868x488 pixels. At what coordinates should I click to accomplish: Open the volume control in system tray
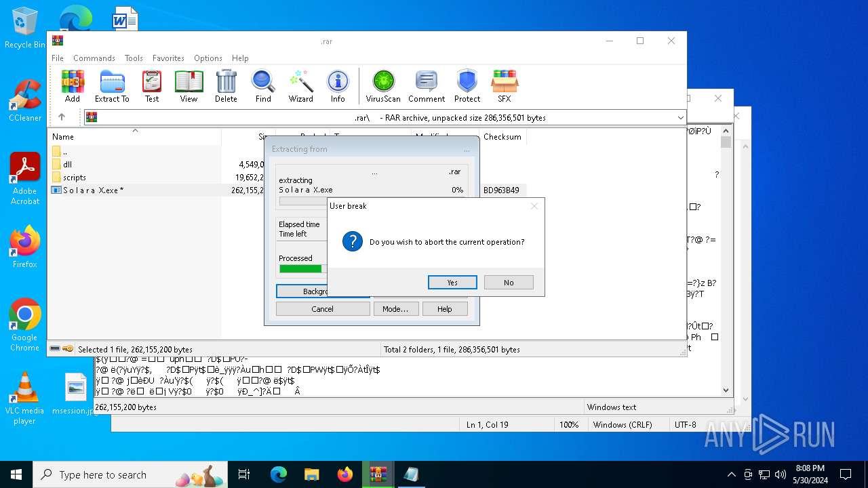click(781, 474)
